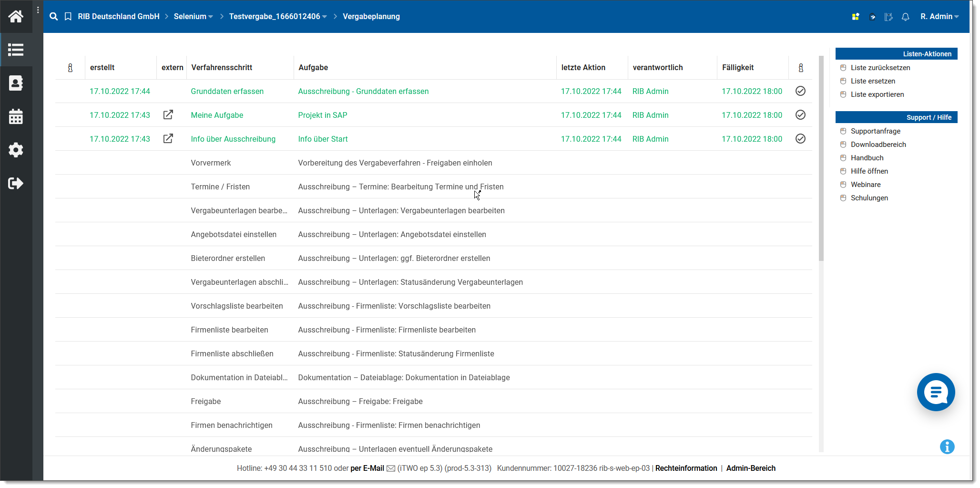Image resolution: width=980 pixels, height=488 pixels.
Task: Open external link icon for Info über Ausschreibung
Action: click(168, 138)
